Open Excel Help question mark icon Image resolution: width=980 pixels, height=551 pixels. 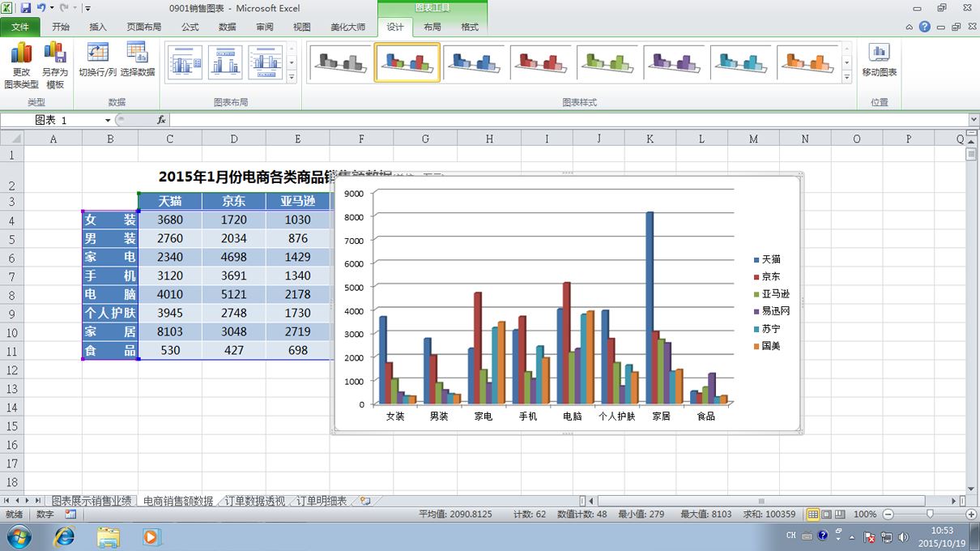click(924, 27)
